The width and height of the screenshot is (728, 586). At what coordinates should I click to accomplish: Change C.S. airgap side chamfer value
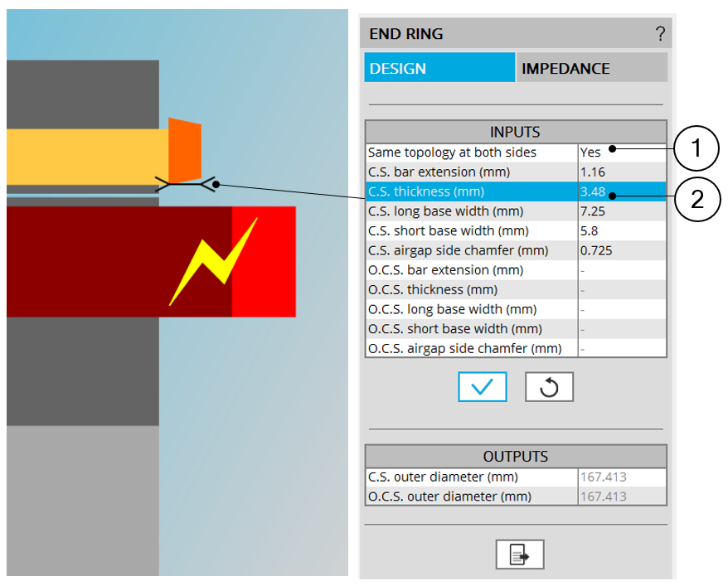[621, 250]
